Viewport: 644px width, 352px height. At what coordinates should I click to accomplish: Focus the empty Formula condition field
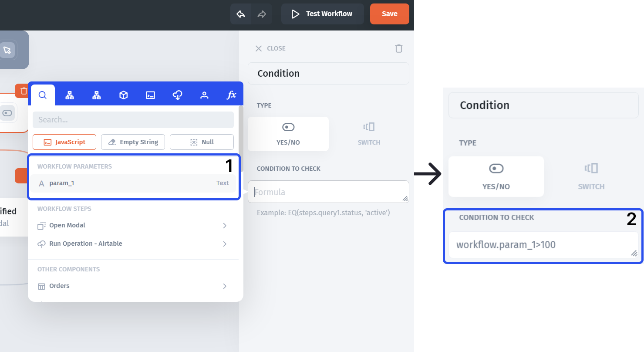click(x=328, y=192)
